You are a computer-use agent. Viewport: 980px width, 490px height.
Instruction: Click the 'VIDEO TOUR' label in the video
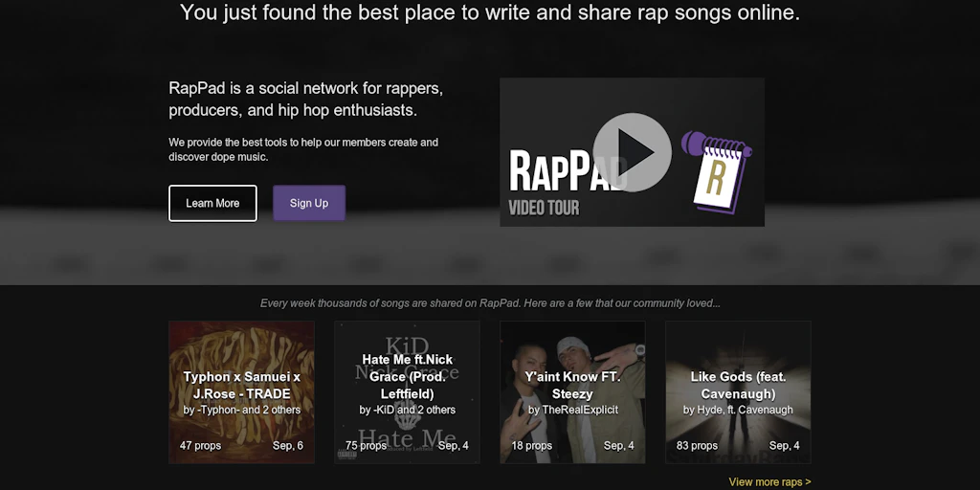tap(544, 208)
